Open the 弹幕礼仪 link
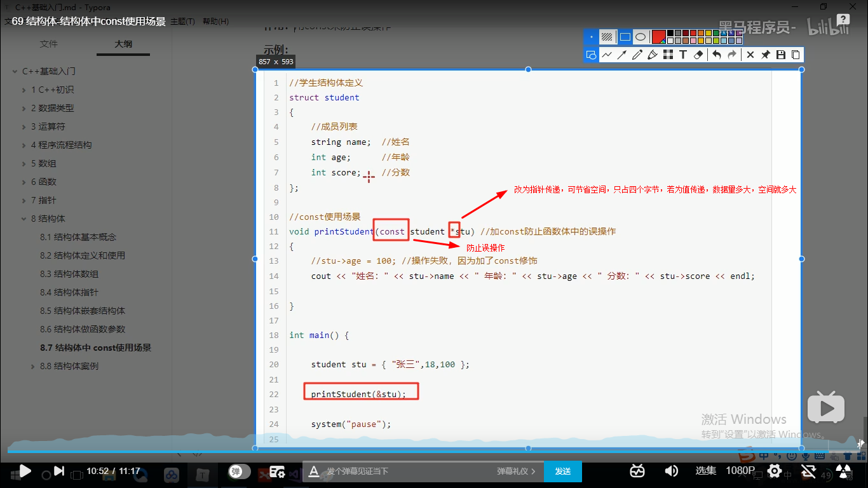Image resolution: width=868 pixels, height=488 pixels. pyautogui.click(x=516, y=471)
